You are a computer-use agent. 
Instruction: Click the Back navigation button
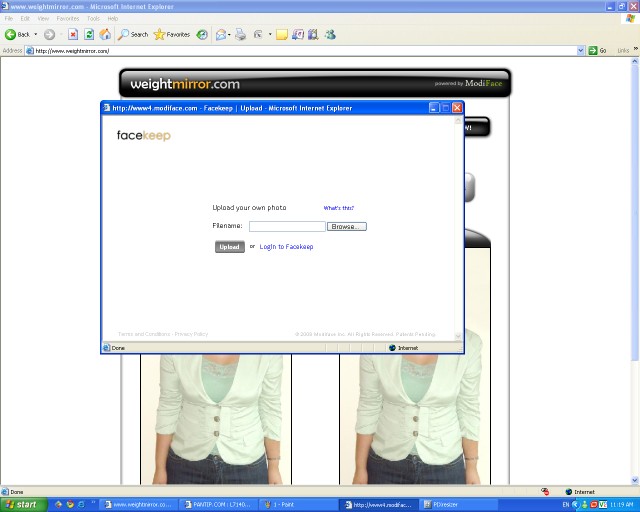17,35
